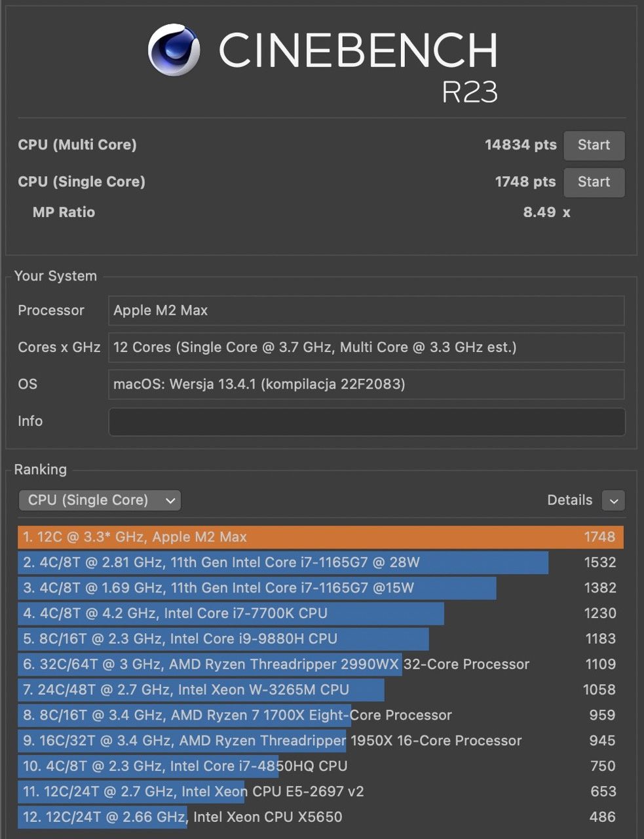The image size is (644, 839).
Task: Click the Ranking section heading
Action: coord(41,469)
